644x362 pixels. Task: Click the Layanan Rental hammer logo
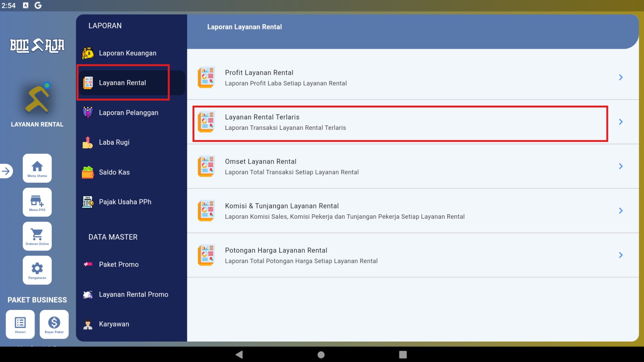pos(37,98)
